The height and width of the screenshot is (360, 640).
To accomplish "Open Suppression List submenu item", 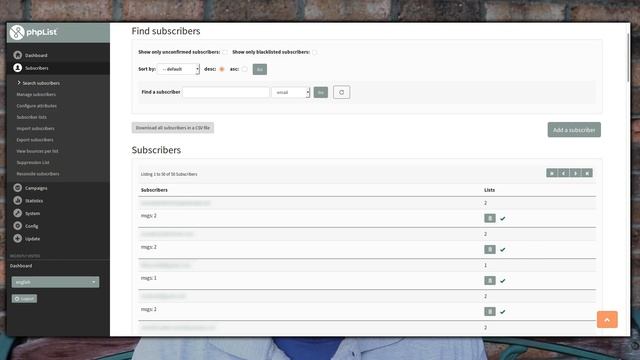I will pyautogui.click(x=33, y=162).
